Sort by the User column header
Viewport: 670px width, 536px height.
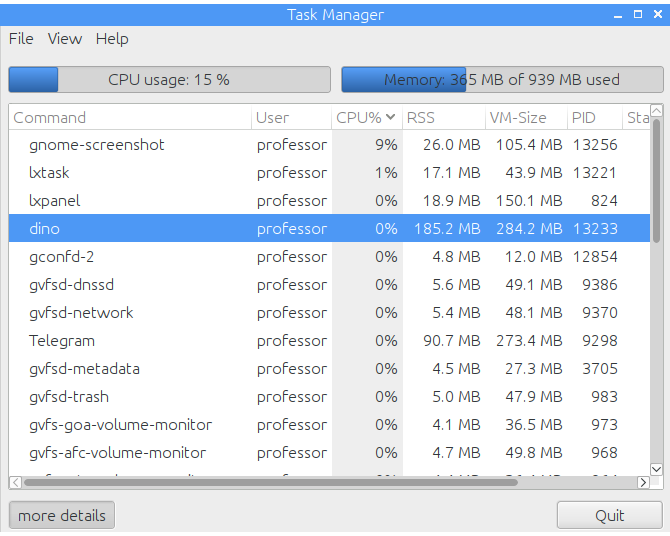click(x=291, y=118)
